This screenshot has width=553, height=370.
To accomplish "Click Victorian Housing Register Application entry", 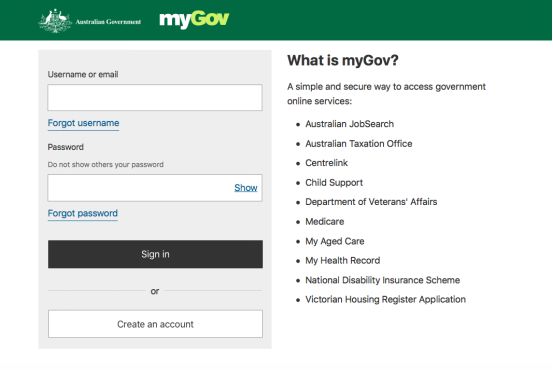I will [385, 299].
